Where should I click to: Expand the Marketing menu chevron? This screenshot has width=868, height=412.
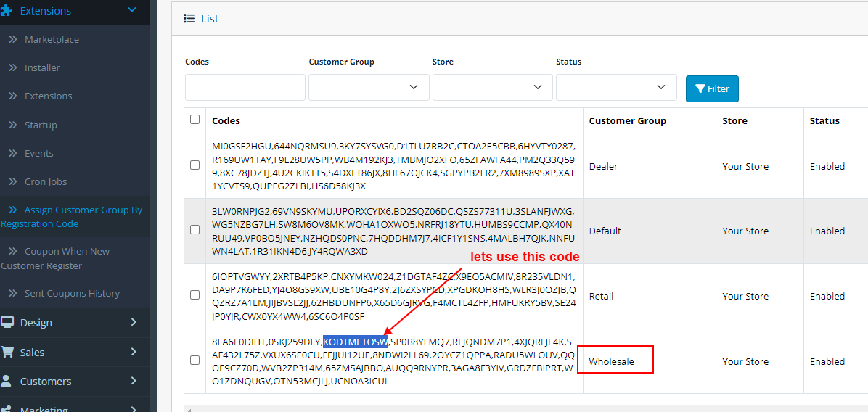coord(134,409)
